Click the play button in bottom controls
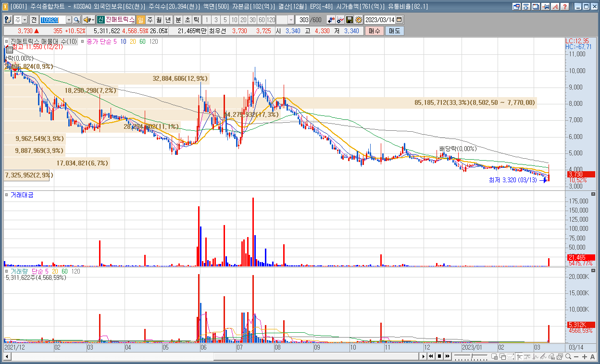Image resolution: width=600 pixels, height=364 pixels. coord(423,356)
